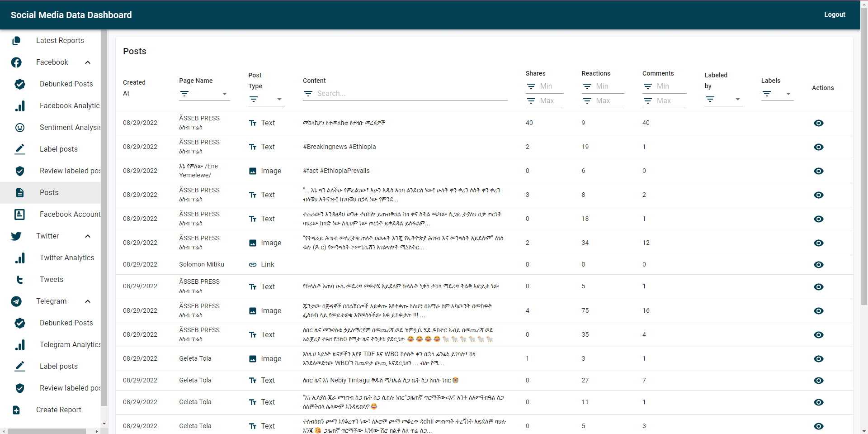Click the Create Report file-plus icon
The width and height of the screenshot is (868, 434).
16,410
